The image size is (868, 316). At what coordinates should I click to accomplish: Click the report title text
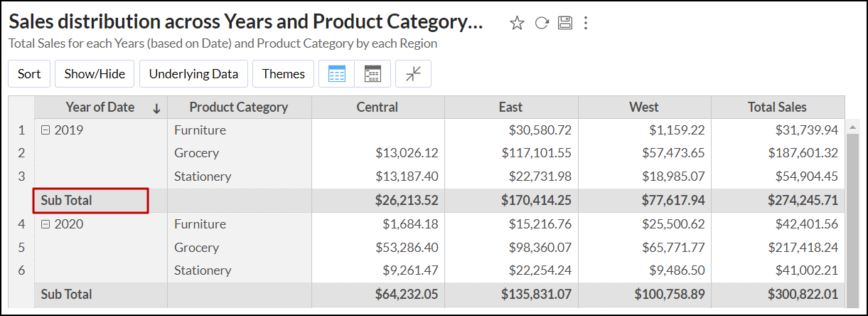pos(245,23)
